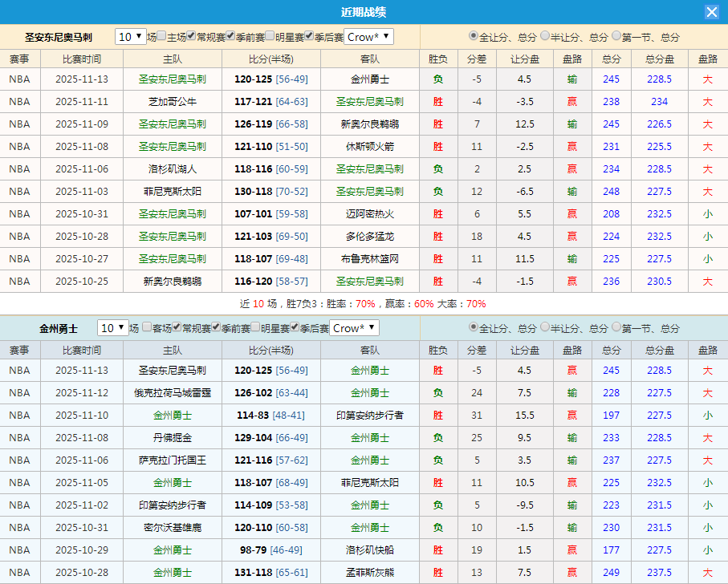Uncheck 季前赛 in the 金州勇士 filter row
This screenshot has width=728, height=584.
coord(214,328)
